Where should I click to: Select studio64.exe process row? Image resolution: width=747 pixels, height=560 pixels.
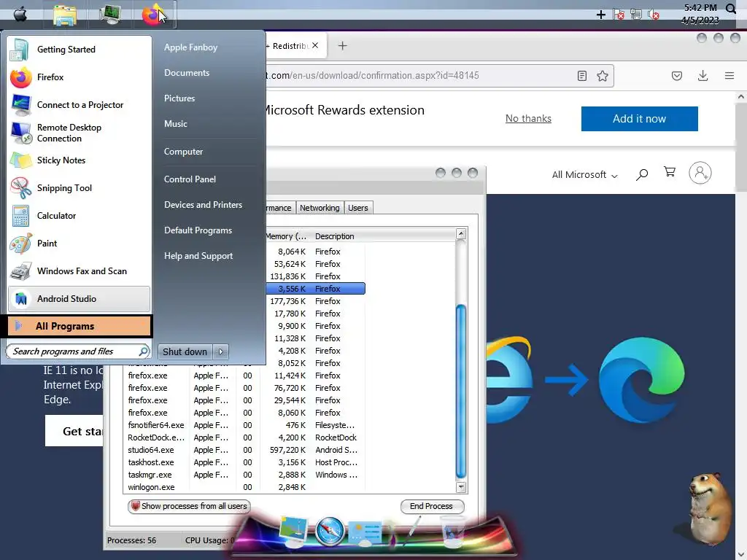(242, 450)
